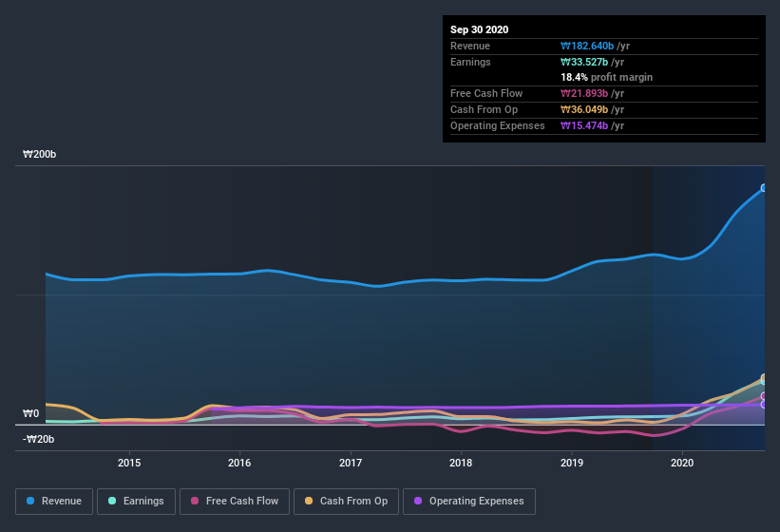Click the Free Cash Flow tooltip label
The height and width of the screenshot is (532, 780).
tap(486, 93)
